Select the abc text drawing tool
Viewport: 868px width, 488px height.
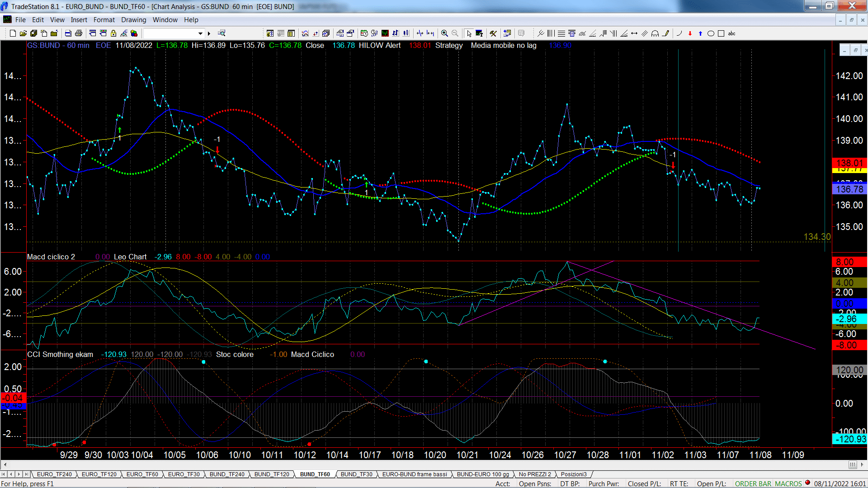(731, 33)
